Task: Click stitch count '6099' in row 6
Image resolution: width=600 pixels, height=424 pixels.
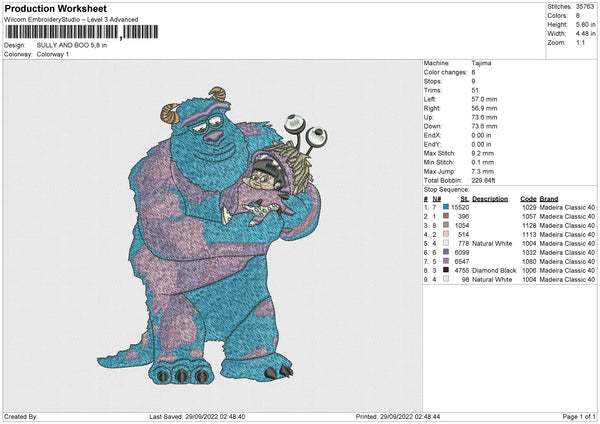Action: (x=462, y=253)
